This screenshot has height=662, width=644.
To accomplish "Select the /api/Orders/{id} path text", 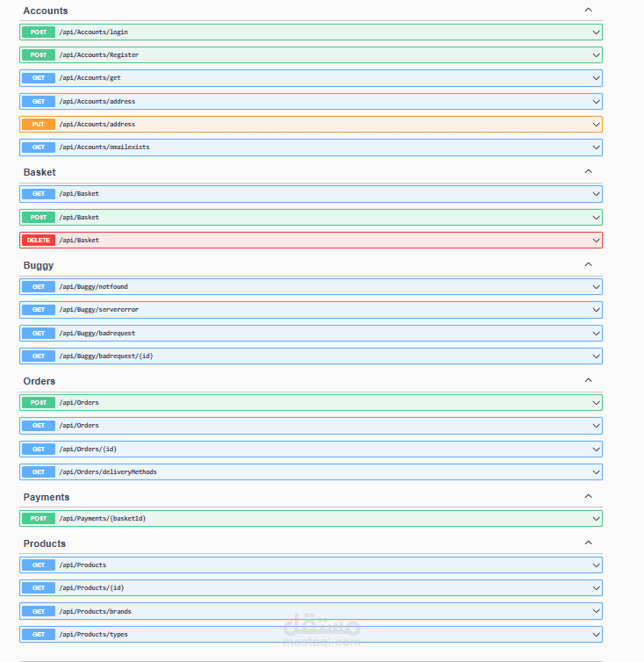I will tap(88, 450).
